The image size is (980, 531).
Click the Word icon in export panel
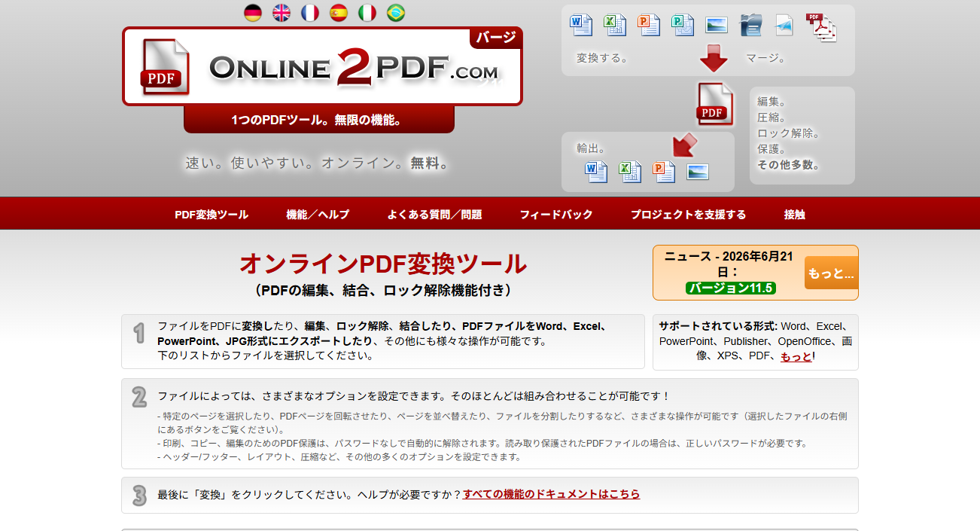pyautogui.click(x=596, y=172)
